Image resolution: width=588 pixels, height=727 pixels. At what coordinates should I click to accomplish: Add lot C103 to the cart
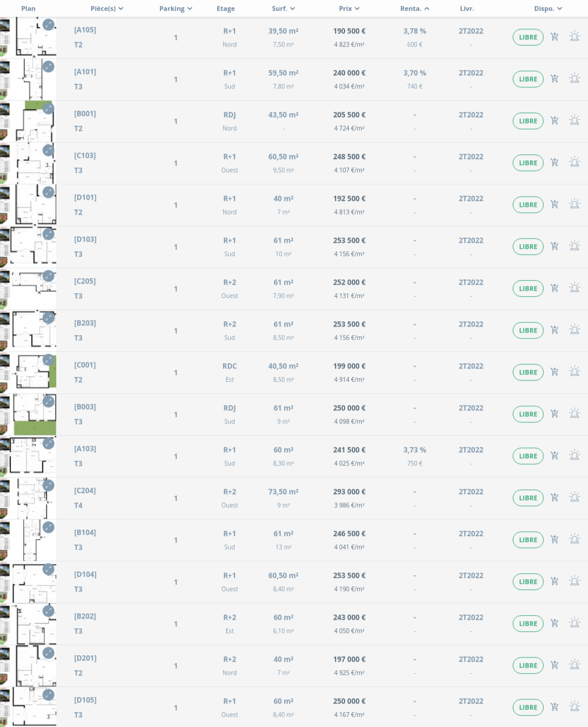pyautogui.click(x=555, y=163)
